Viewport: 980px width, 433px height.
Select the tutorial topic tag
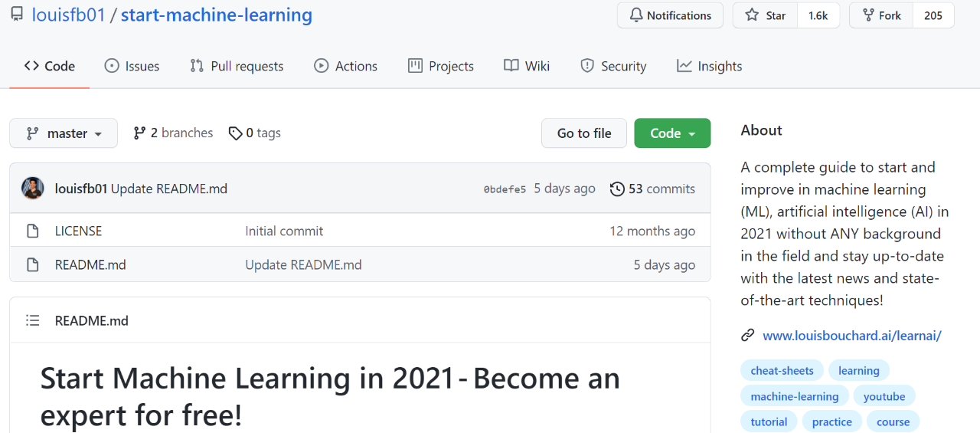tap(769, 422)
